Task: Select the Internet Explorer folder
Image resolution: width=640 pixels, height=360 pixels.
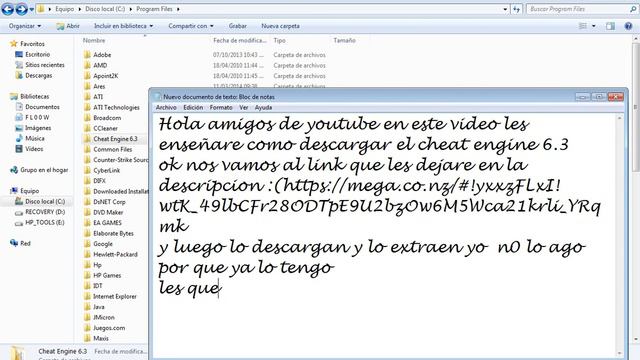Action: pos(115,296)
